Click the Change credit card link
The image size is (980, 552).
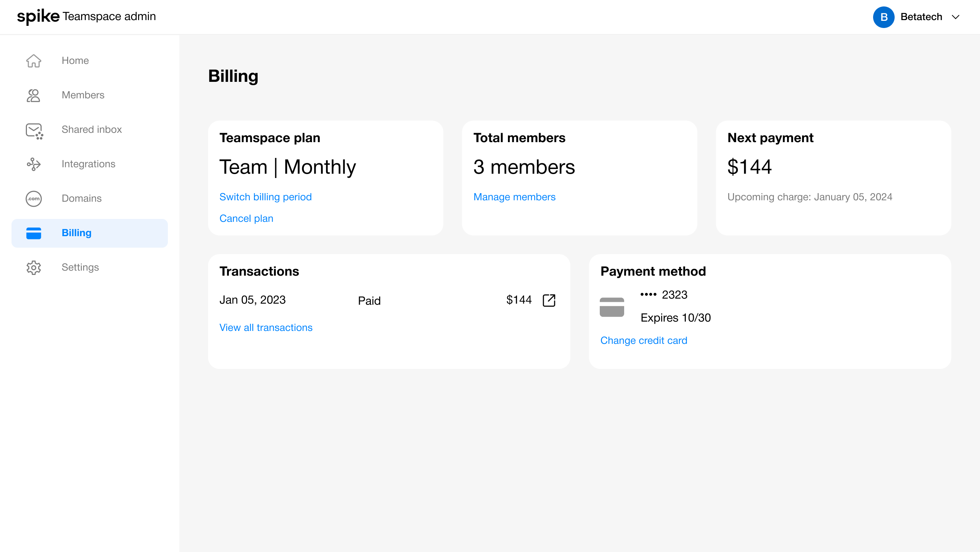(x=643, y=340)
